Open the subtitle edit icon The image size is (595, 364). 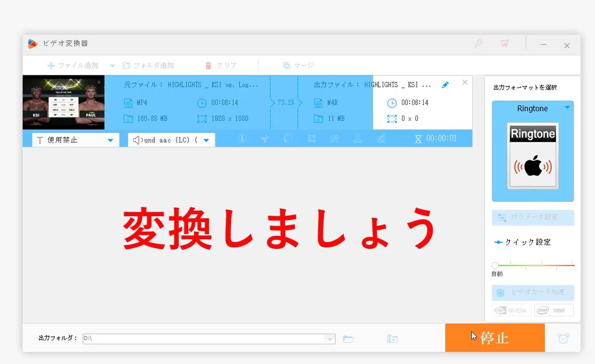[x=381, y=139]
